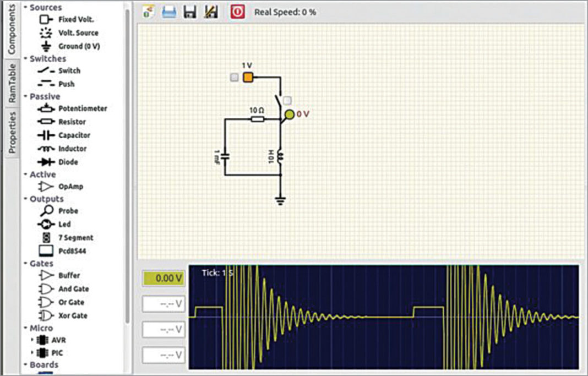The width and height of the screenshot is (588, 376).
Task: Click the OpAmp entry under Active
Action: coord(70,187)
